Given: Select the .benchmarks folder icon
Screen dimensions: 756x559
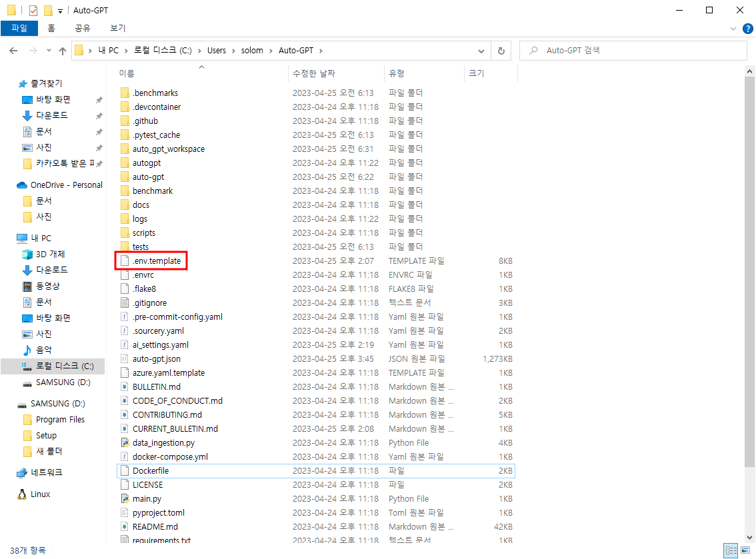Looking at the screenshot, I should (125, 93).
